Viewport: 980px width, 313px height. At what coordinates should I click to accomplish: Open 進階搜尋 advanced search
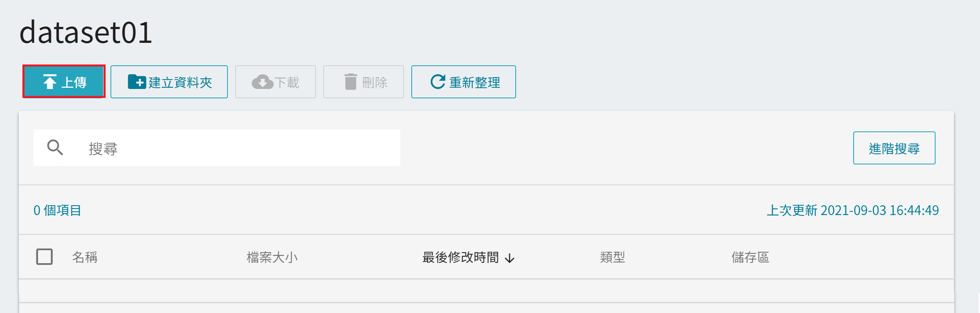[894, 148]
